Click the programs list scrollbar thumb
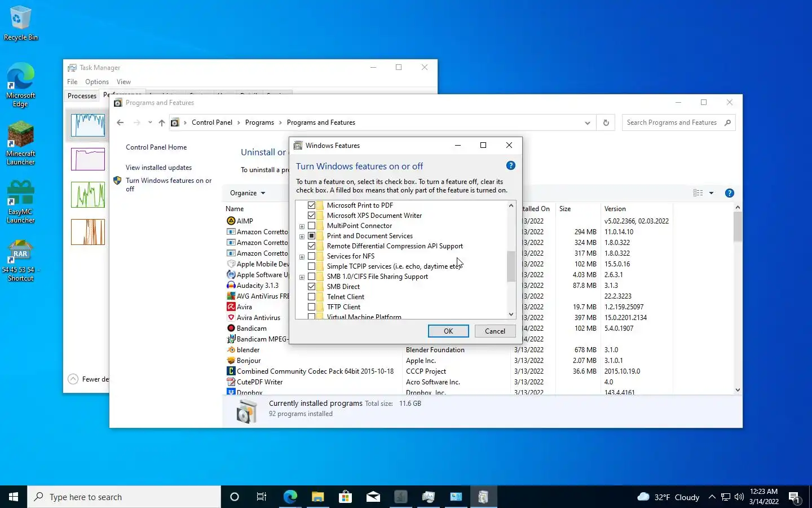812x508 pixels. point(738,227)
